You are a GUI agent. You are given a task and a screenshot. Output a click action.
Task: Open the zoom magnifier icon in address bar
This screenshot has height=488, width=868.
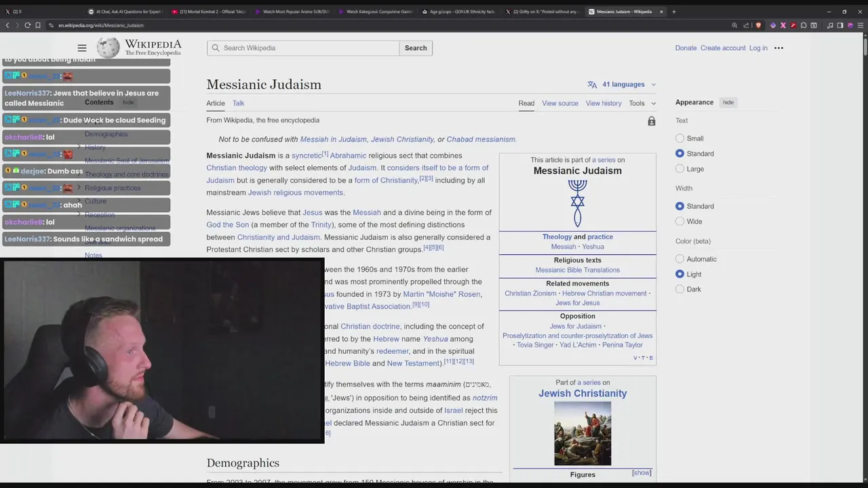[734, 25]
